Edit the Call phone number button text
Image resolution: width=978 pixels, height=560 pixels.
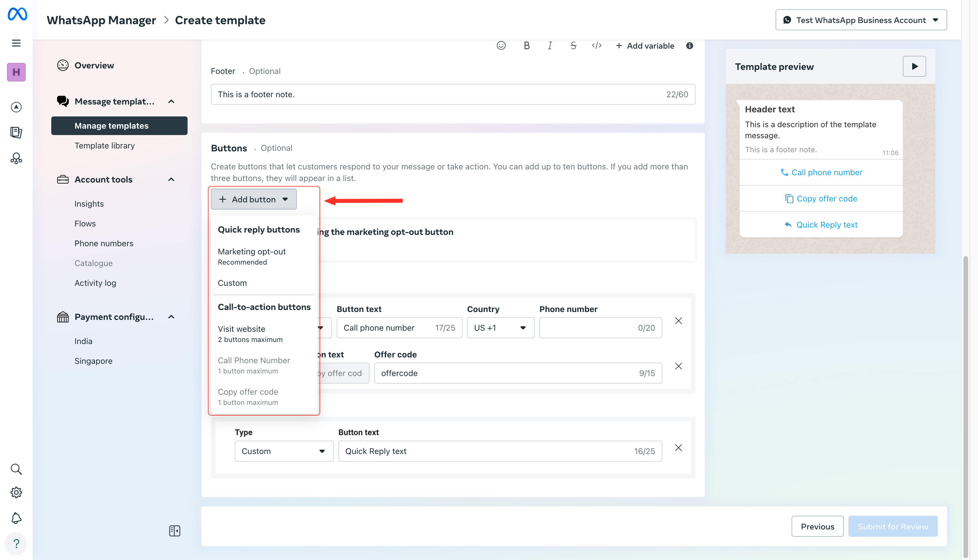(399, 328)
